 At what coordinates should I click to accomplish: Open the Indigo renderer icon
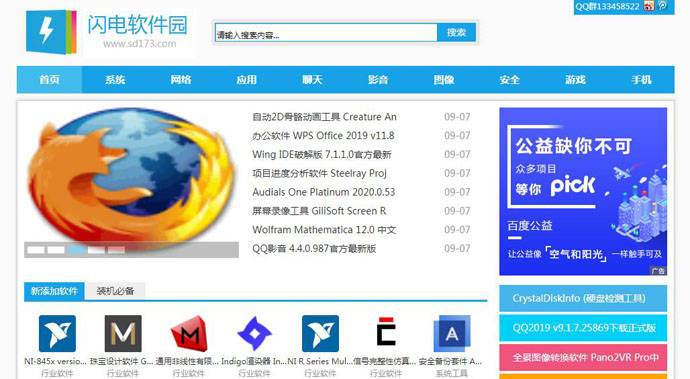click(254, 333)
